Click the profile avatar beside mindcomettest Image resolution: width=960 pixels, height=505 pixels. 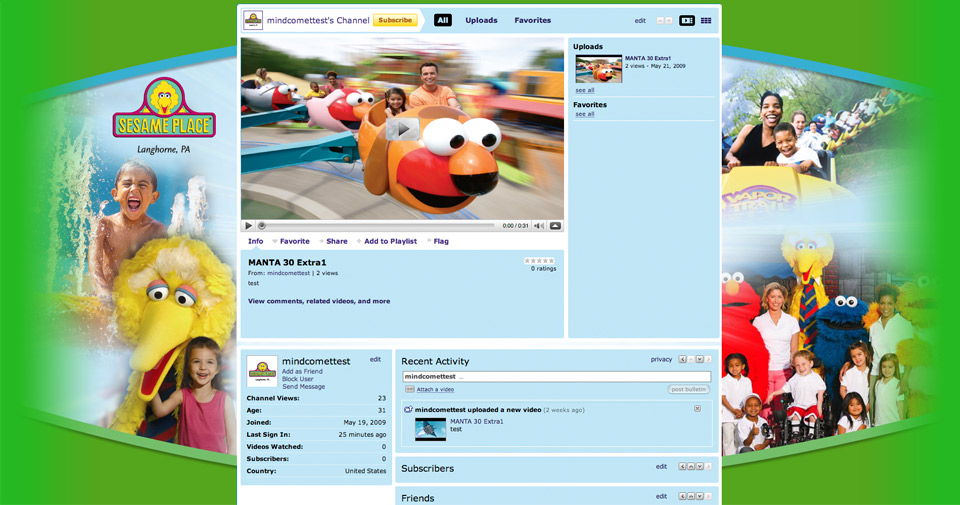pyautogui.click(x=262, y=371)
